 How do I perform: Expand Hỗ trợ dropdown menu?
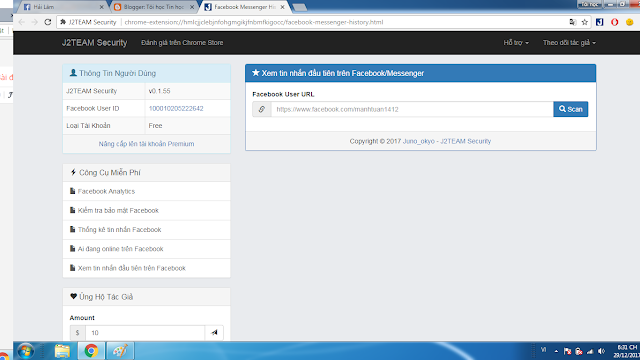tap(516, 42)
